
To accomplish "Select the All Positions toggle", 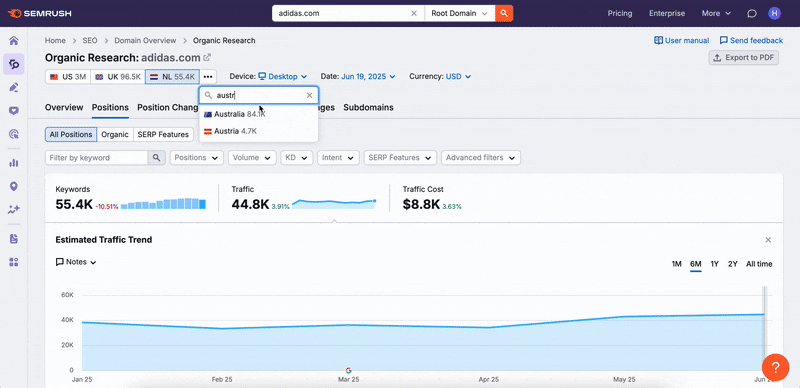I will click(x=71, y=135).
